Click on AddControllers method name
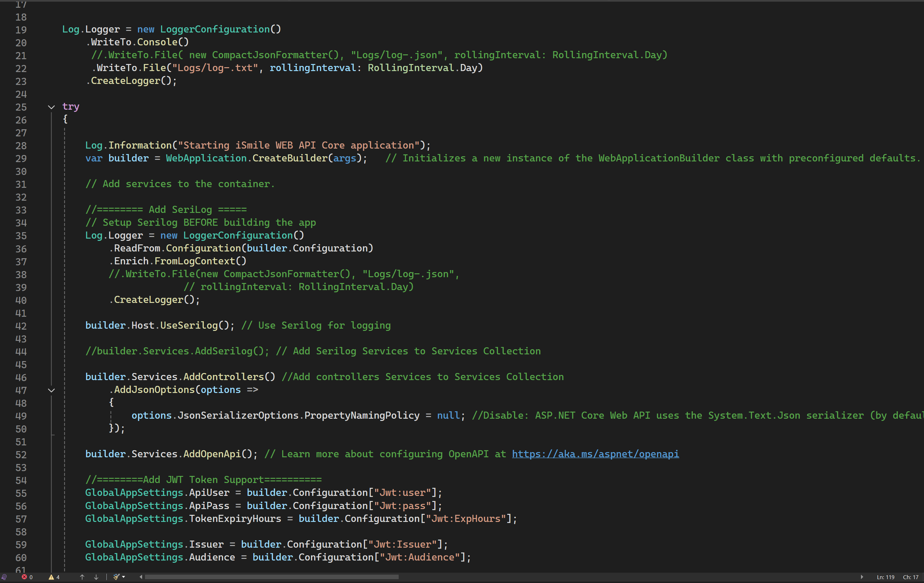Viewport: 924px width, 583px height. tap(223, 377)
